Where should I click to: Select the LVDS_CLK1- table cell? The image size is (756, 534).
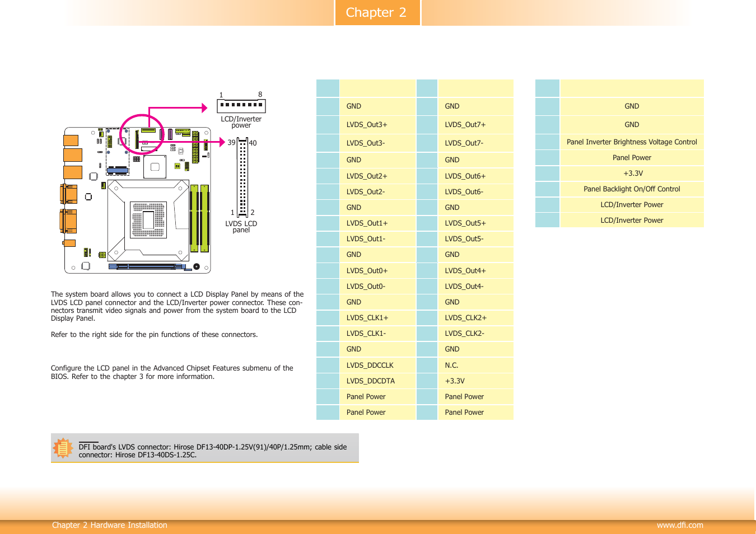pos(378,334)
